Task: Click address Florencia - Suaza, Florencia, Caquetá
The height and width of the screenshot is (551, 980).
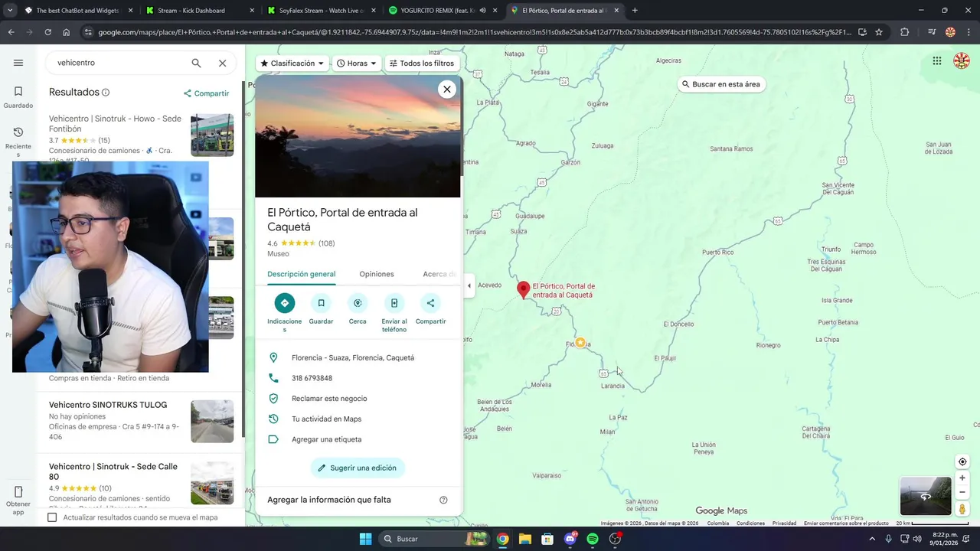Action: (353, 357)
